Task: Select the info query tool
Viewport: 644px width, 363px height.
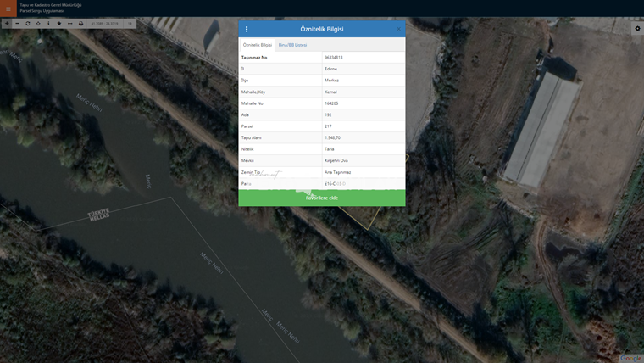Action: 48,24
